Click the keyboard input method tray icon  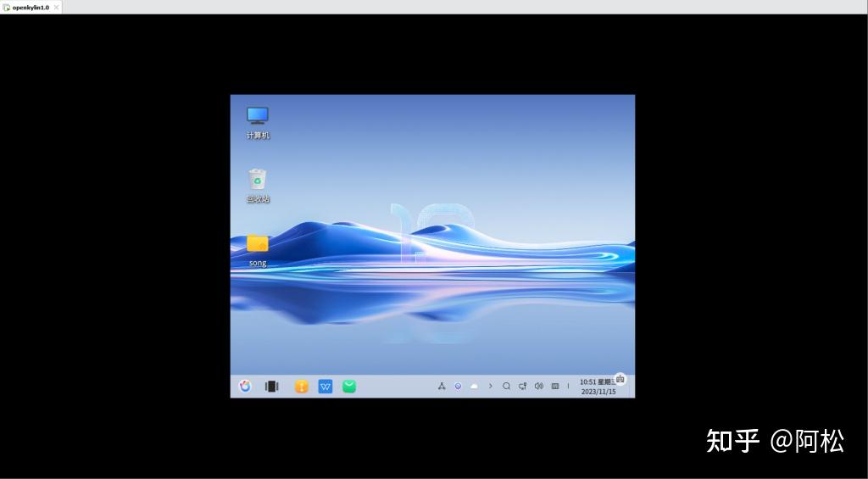555,387
